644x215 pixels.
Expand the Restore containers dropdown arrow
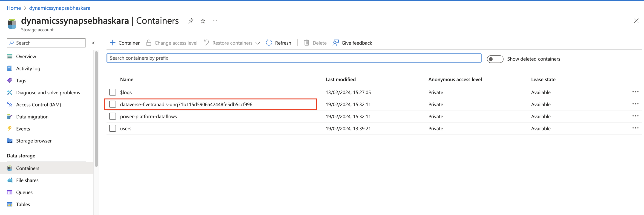[258, 43]
